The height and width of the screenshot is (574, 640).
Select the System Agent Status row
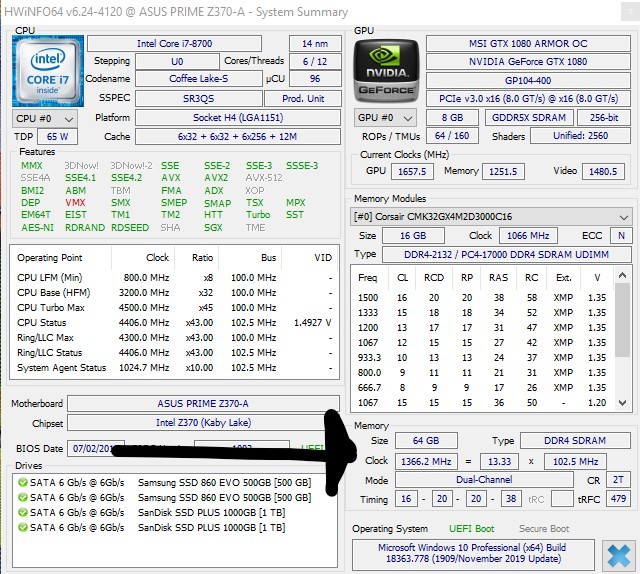tap(174, 367)
